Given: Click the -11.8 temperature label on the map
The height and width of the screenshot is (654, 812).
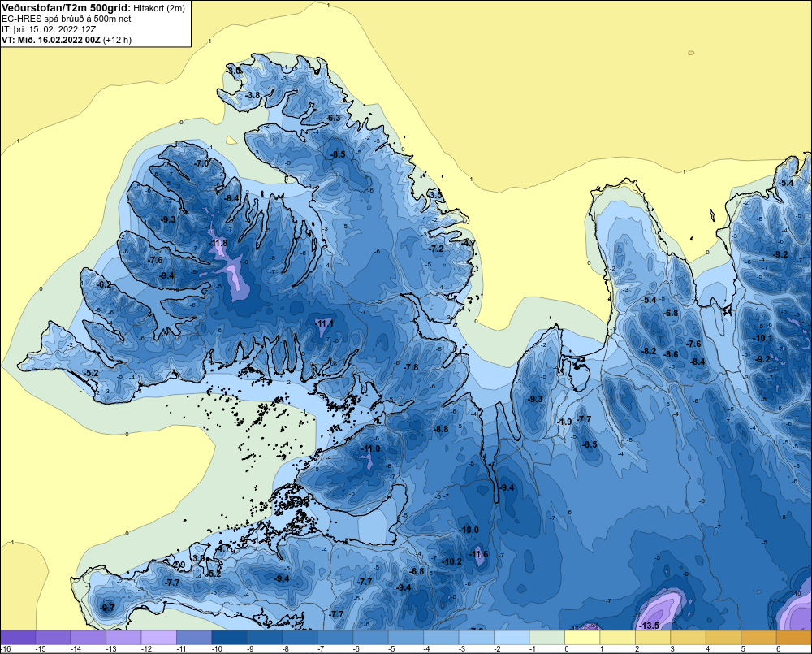Looking at the screenshot, I should click(x=218, y=243).
